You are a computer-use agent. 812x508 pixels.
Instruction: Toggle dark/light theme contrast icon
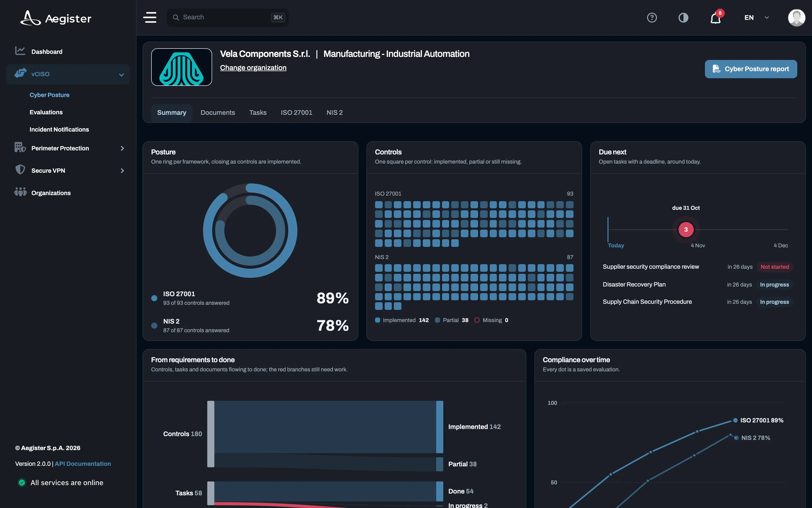point(683,18)
